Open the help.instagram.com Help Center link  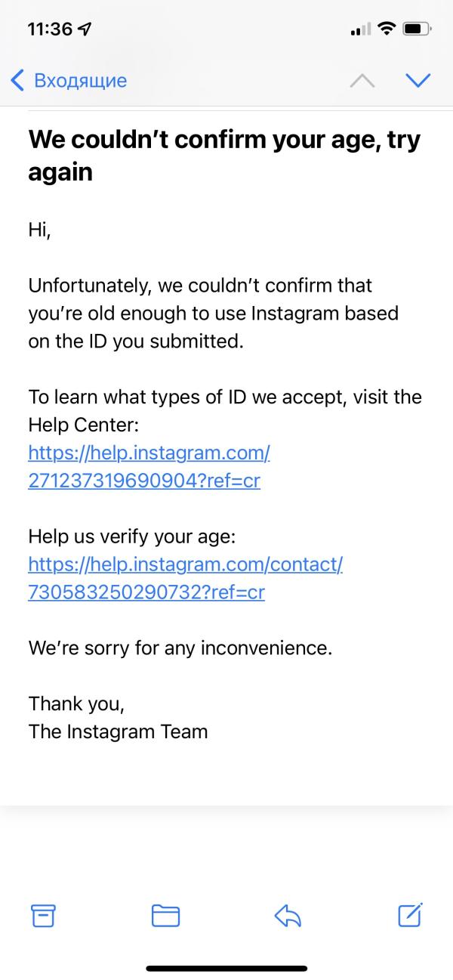(x=149, y=453)
